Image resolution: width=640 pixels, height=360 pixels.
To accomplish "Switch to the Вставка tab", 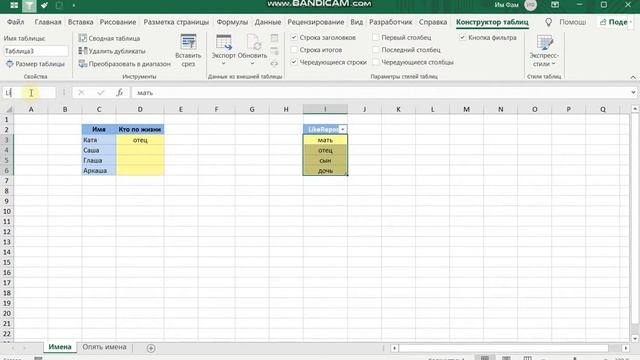I will [80, 22].
